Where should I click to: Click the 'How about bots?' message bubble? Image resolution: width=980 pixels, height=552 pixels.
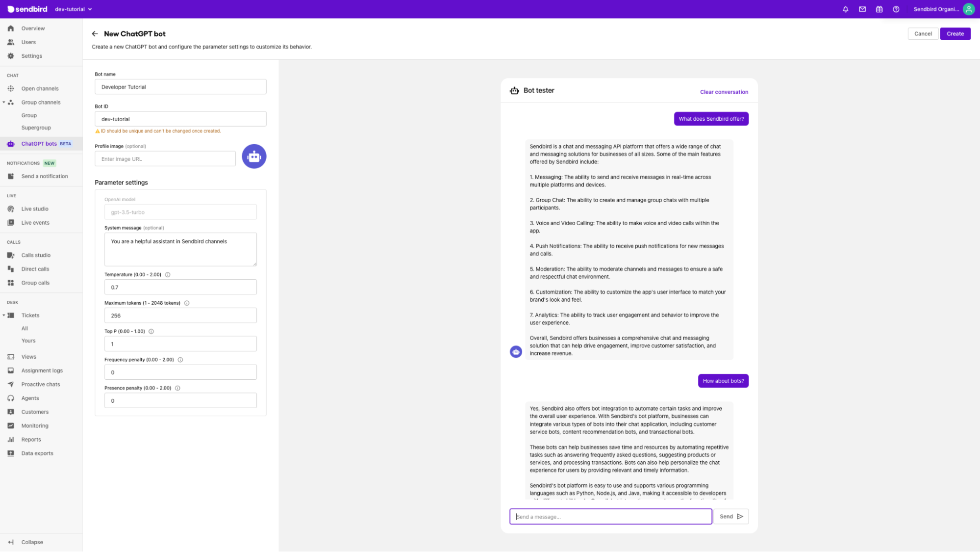[723, 381]
